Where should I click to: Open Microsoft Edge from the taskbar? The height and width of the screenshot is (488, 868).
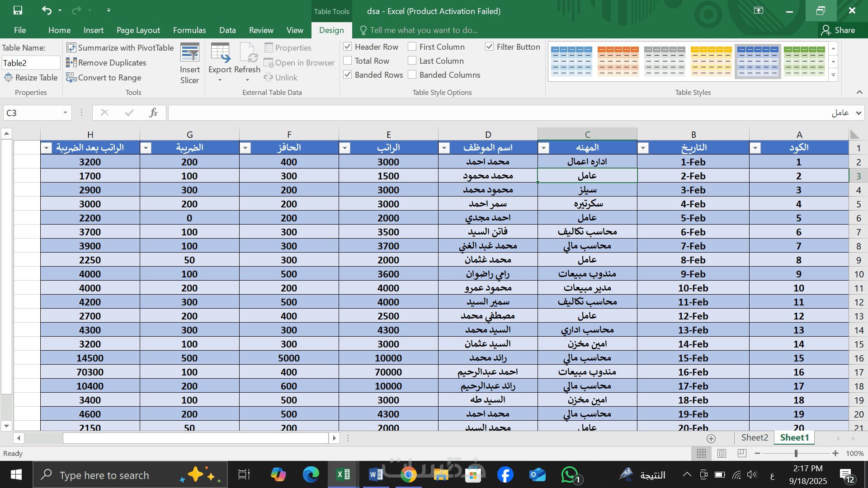[311, 474]
